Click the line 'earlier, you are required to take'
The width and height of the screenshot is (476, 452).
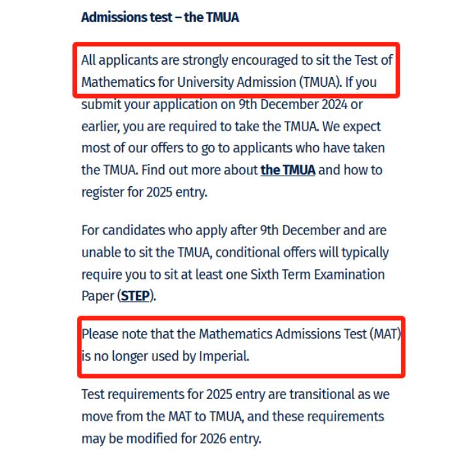[x=182, y=126]
